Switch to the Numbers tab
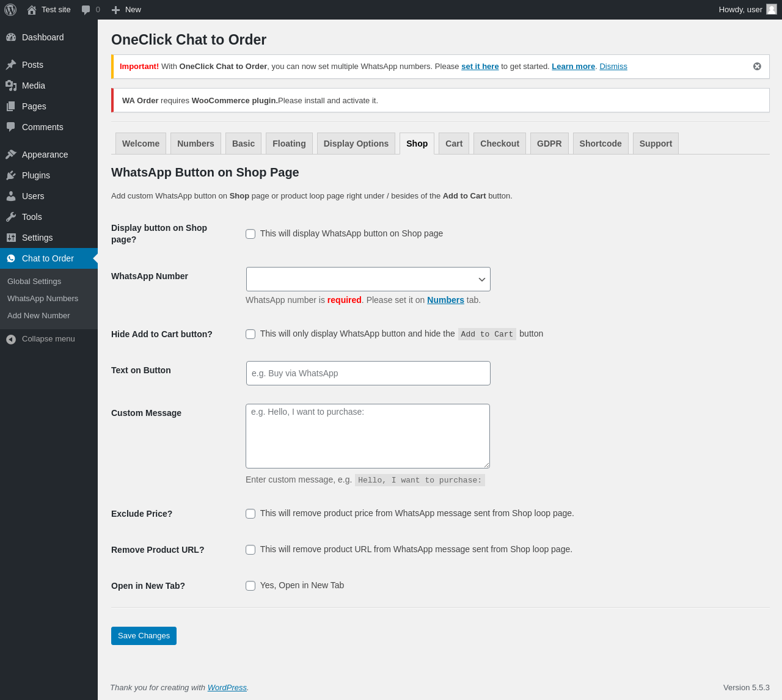Image resolution: width=782 pixels, height=700 pixels. pyautogui.click(x=195, y=144)
